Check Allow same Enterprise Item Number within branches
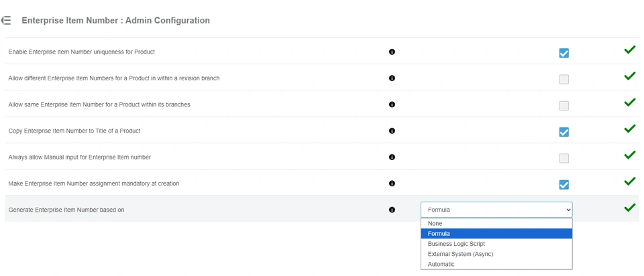The image size is (644, 276). tap(563, 106)
